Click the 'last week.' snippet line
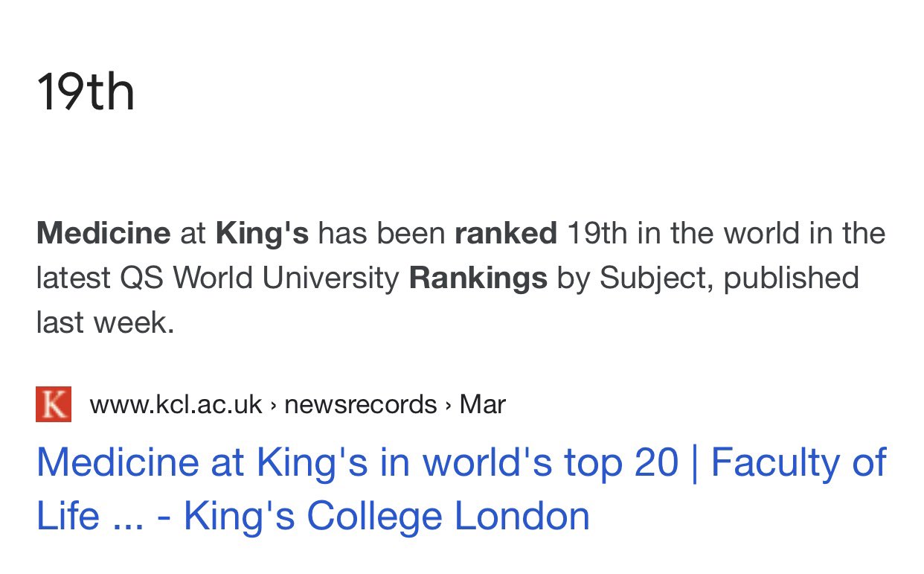The height and width of the screenshot is (574, 924). coord(105,323)
